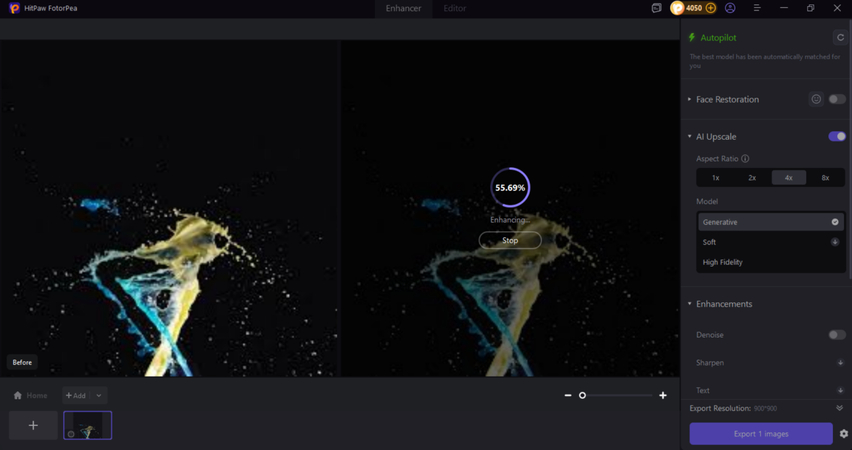Click the Denoise label
The height and width of the screenshot is (450, 852).
click(710, 335)
